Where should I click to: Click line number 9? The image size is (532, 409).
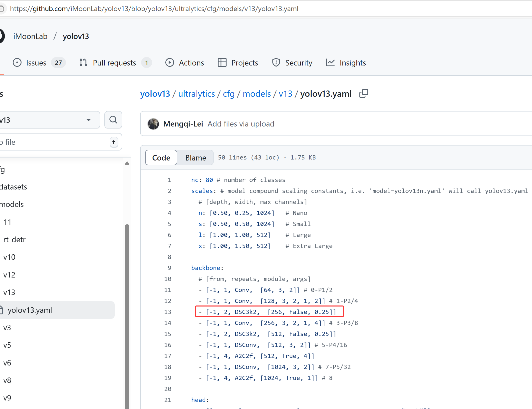[169, 268]
